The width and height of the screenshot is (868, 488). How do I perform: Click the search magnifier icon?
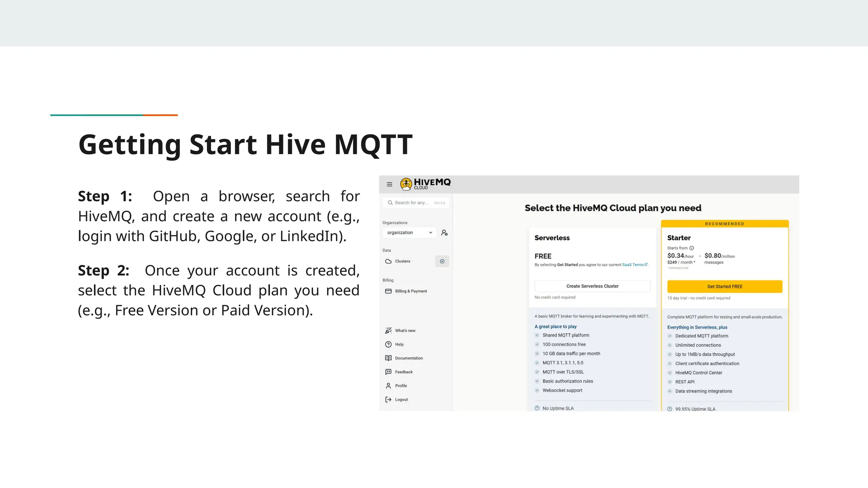(x=390, y=202)
